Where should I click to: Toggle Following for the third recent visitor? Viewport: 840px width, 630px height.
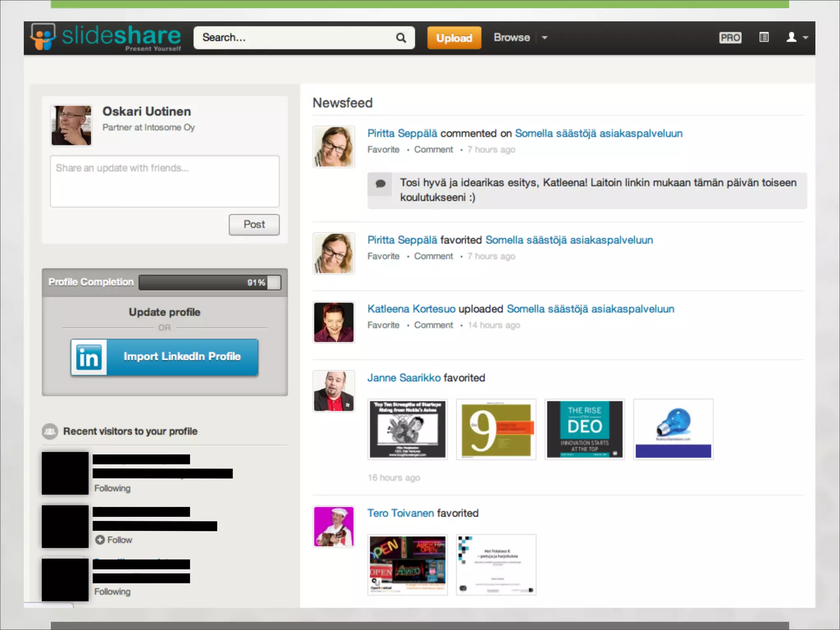coord(112,591)
